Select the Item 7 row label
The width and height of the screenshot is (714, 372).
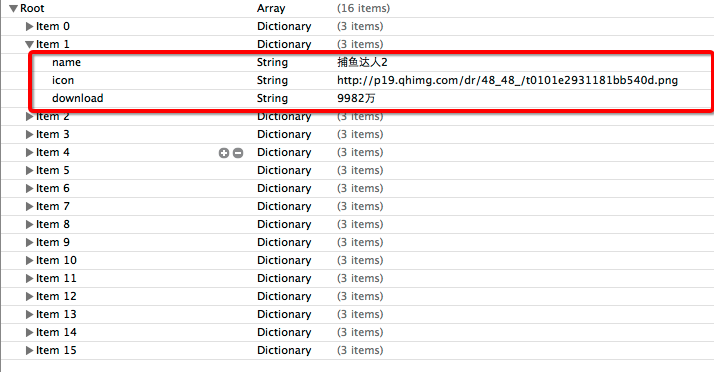(x=53, y=206)
